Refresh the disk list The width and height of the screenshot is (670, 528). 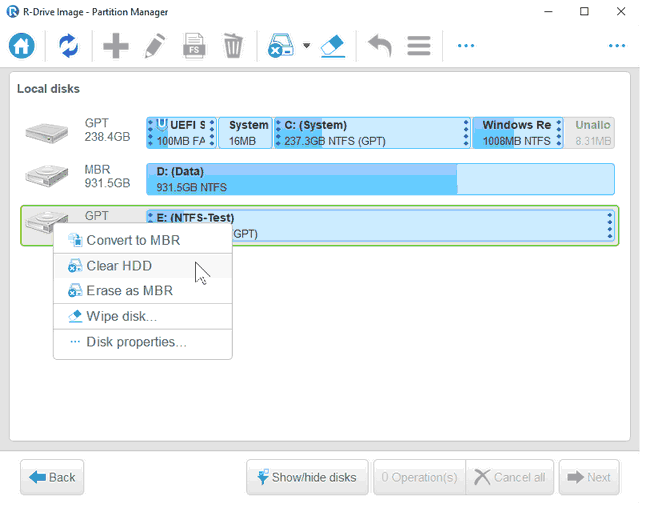(x=68, y=46)
